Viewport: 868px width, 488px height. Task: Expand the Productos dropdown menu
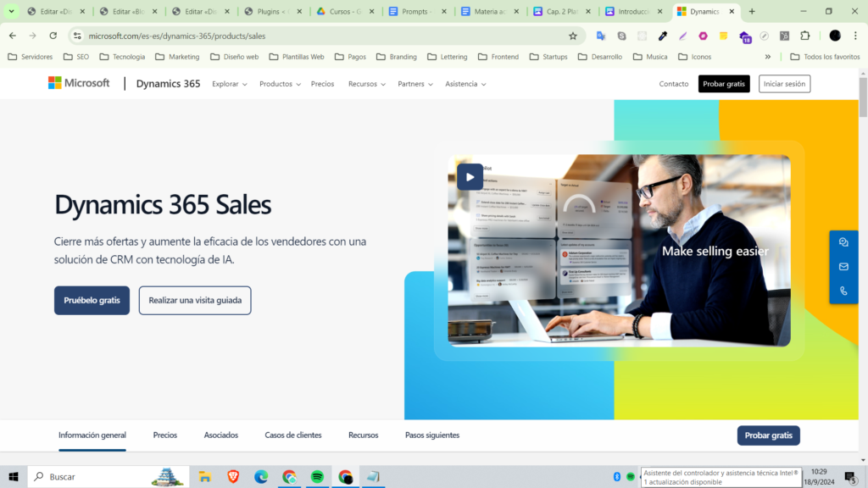[280, 84]
